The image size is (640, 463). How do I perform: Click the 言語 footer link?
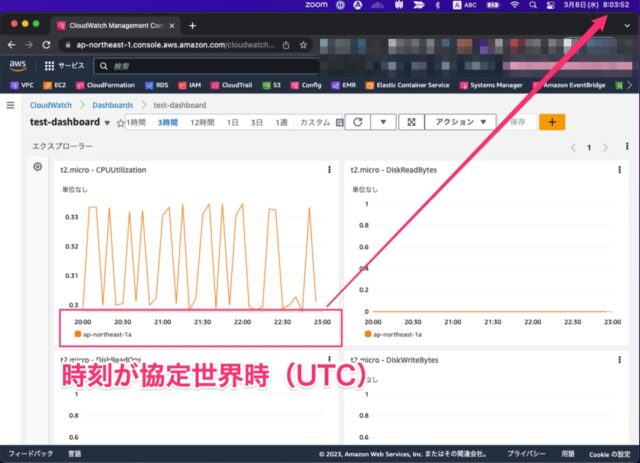(x=74, y=454)
